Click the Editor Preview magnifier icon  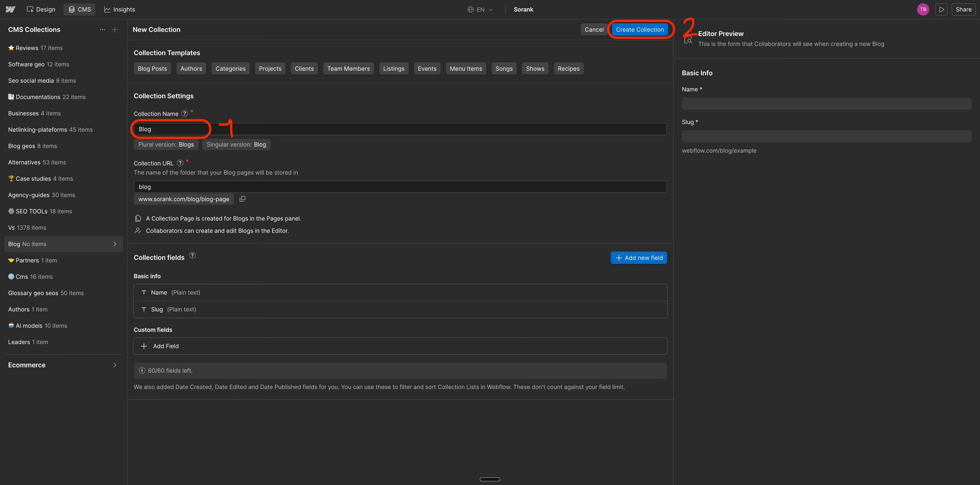[688, 39]
